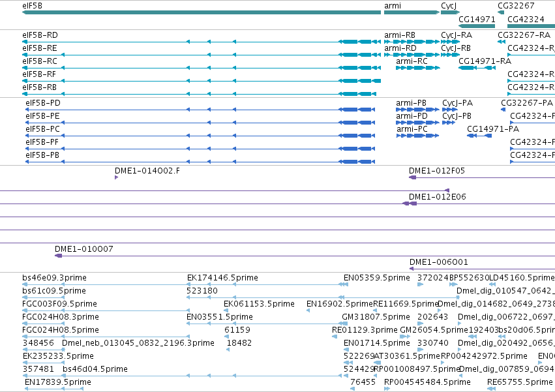This screenshot has height=392, width=555.
Task: Select clone DME1-006O01
Action: 438,262
